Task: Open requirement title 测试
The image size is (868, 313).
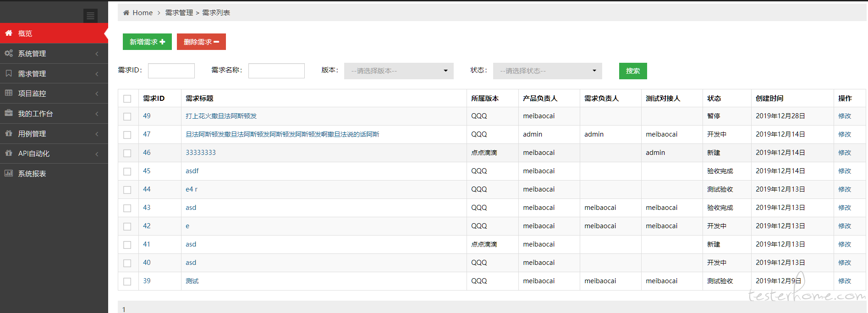Action: pos(192,281)
